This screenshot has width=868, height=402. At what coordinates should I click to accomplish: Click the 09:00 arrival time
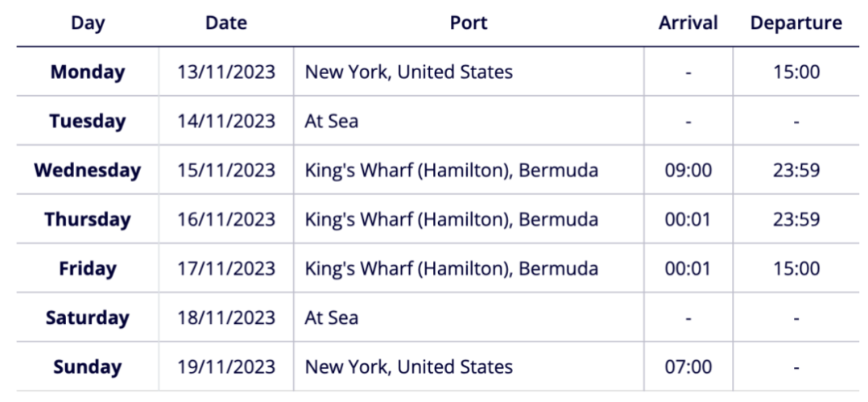point(688,170)
